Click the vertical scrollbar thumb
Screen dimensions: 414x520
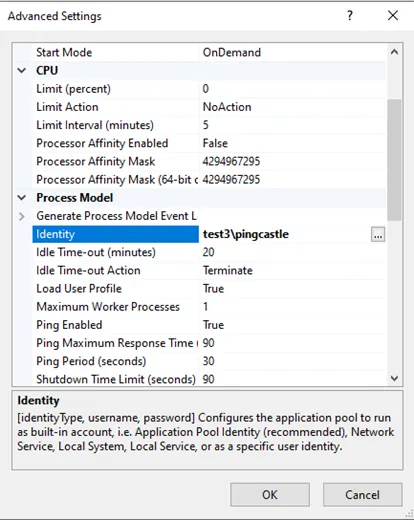[x=394, y=160]
